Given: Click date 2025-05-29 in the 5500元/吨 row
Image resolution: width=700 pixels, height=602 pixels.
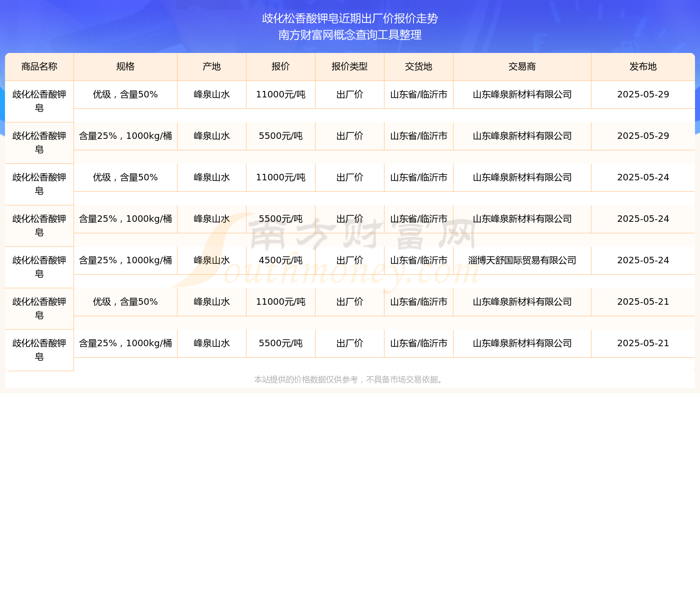Looking at the screenshot, I should click(643, 136).
